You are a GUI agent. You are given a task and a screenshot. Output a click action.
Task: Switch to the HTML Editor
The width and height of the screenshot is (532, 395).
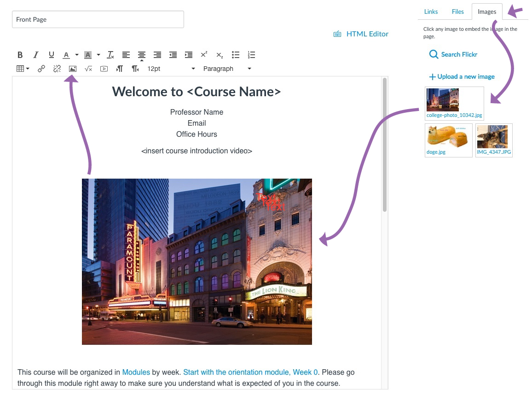coord(367,34)
